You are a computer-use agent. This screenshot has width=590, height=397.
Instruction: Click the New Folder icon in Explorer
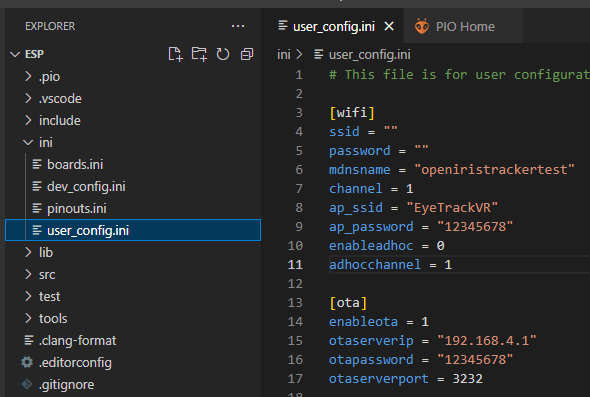point(199,54)
